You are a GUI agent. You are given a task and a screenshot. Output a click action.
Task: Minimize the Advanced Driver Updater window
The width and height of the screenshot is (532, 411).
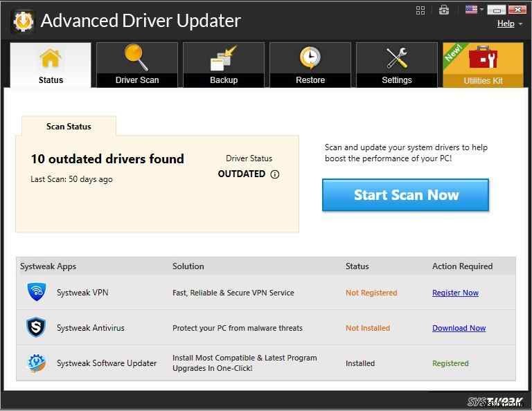(x=497, y=10)
